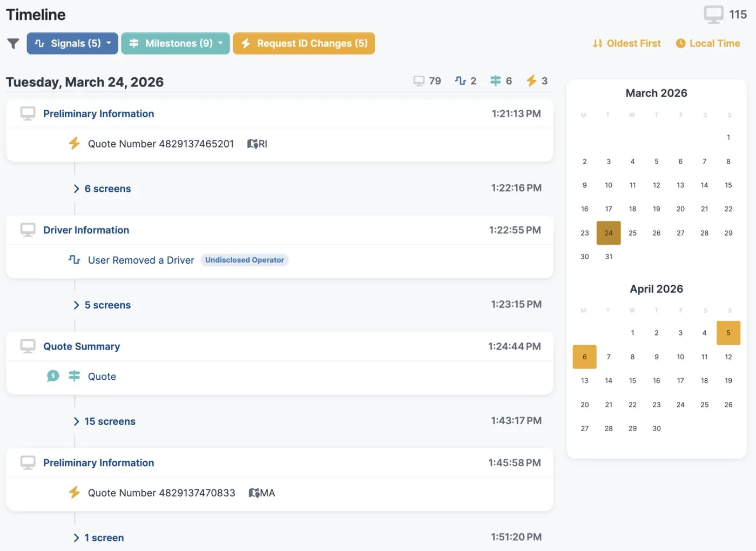The height and width of the screenshot is (551, 756).
Task: Expand the 5 screens group
Action: coord(102,305)
